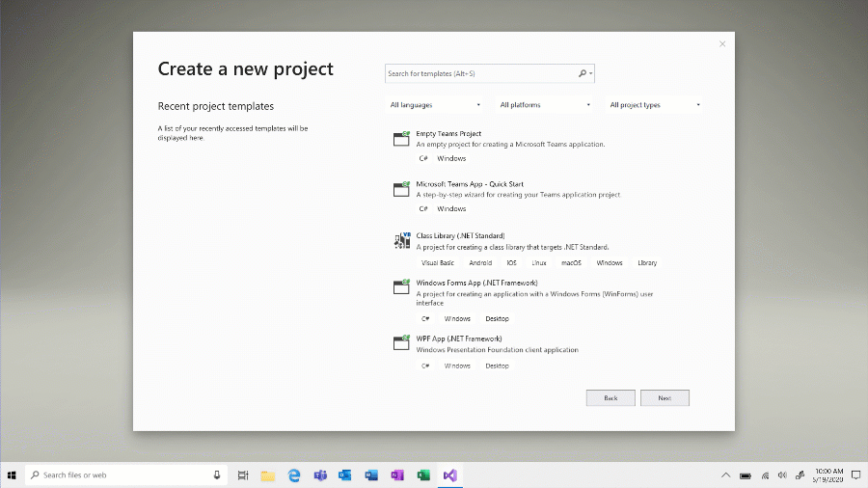Open Excel from the taskbar

pos(423,475)
